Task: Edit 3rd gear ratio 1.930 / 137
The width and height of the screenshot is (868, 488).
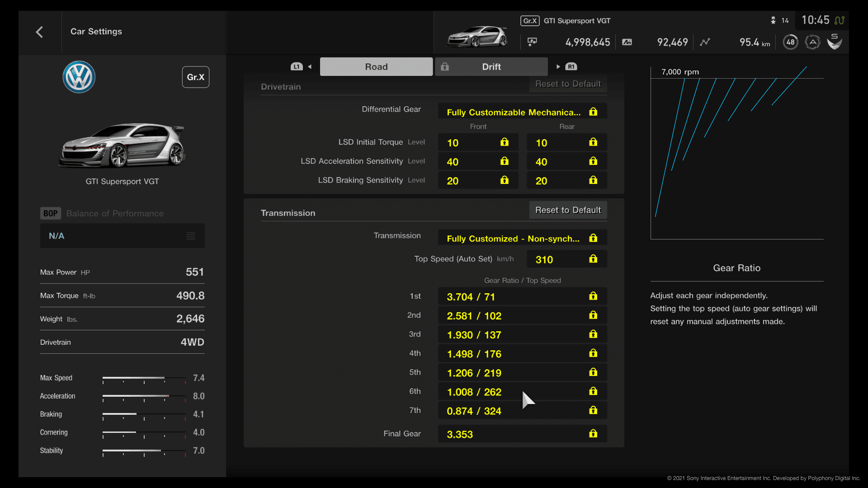Action: [x=522, y=334]
